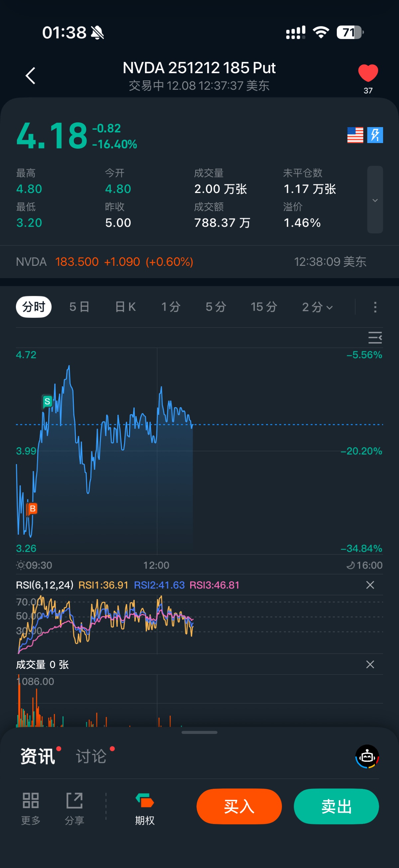
Task: Close the 成交量 volume panel
Action: point(370,664)
